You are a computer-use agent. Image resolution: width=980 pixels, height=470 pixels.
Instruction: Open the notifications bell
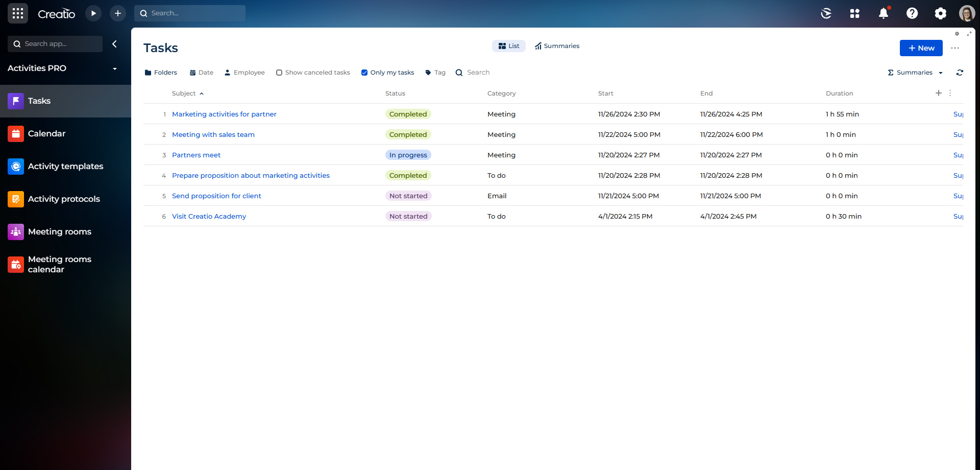pyautogui.click(x=884, y=13)
